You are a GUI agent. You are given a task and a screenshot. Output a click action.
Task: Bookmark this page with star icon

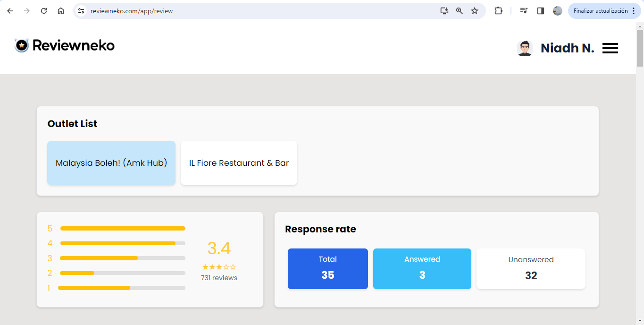pyautogui.click(x=475, y=11)
